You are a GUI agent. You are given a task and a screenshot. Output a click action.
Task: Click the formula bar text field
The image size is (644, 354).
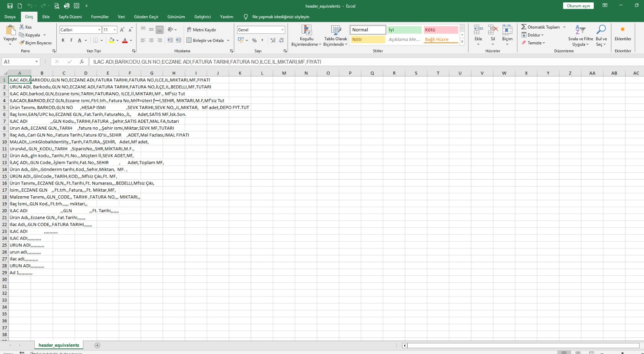pos(366,62)
